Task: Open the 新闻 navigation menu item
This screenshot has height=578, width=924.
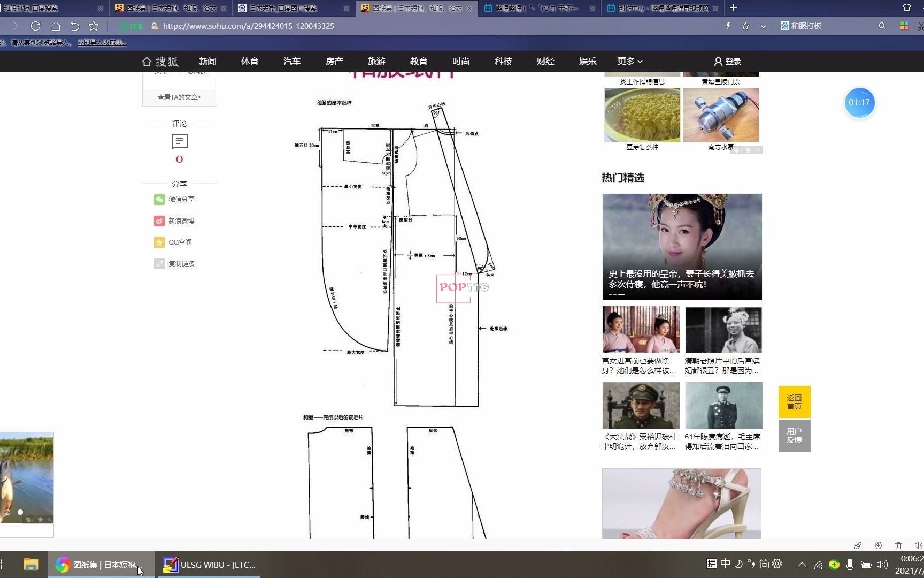Action: 207,62
